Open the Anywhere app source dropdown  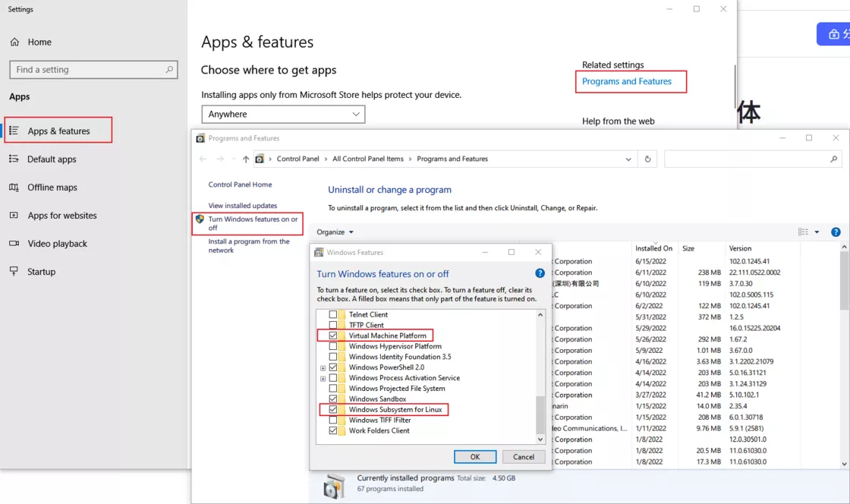click(x=283, y=115)
